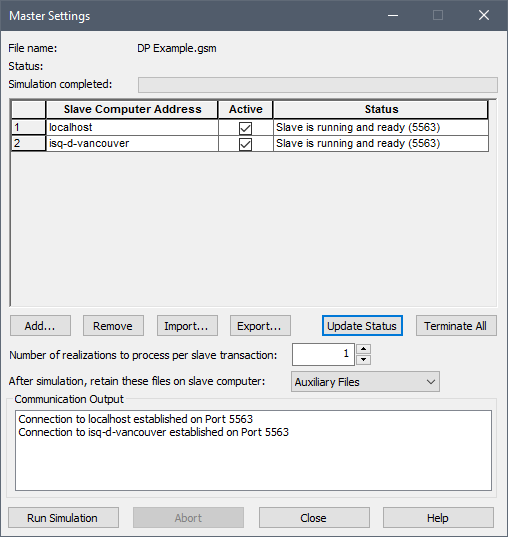Click the Add... button
Screen dimensions: 508x537
tap(40, 326)
